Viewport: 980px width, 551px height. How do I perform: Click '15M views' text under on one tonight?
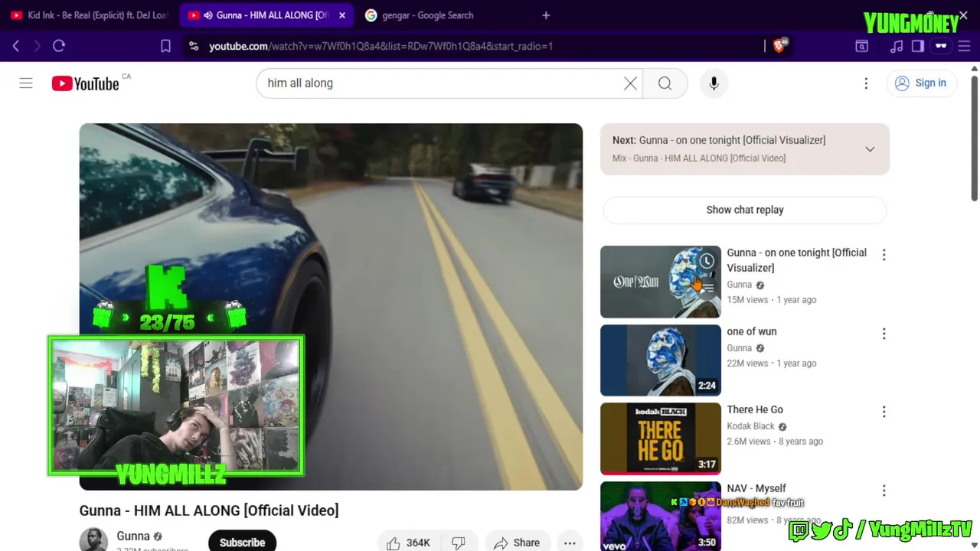tap(747, 300)
